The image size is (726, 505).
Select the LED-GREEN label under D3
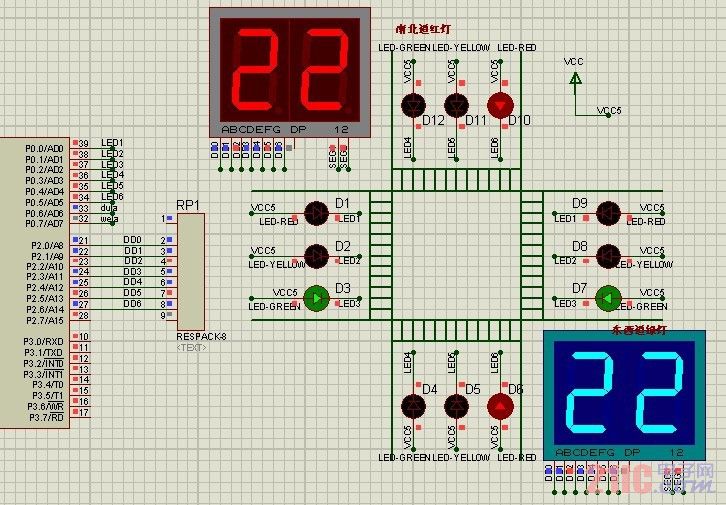275,306
